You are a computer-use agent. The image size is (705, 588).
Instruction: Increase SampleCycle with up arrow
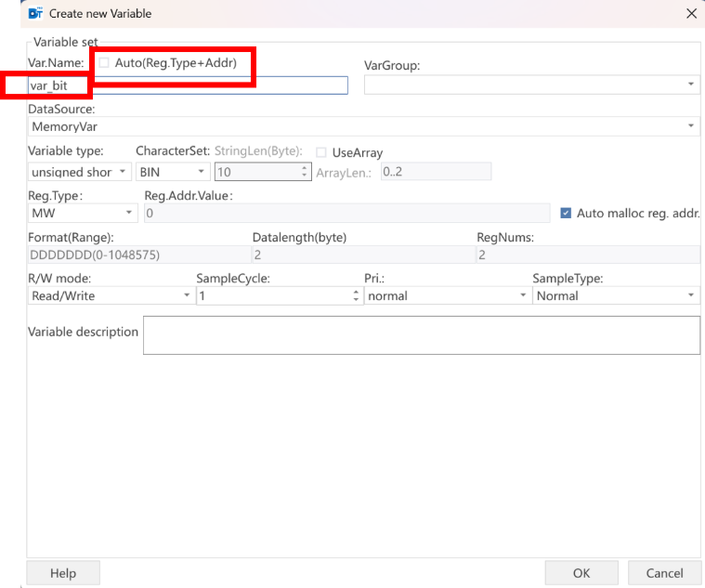pyautogui.click(x=356, y=292)
